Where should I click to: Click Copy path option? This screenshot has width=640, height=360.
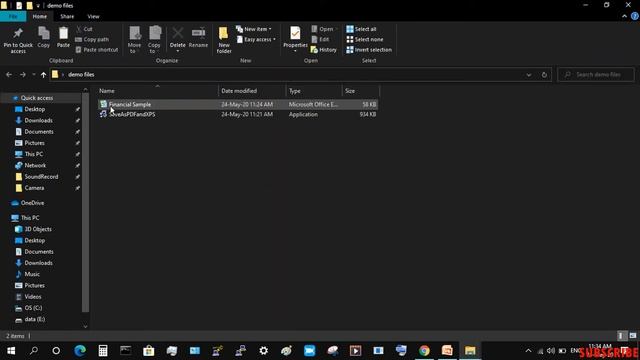click(92, 40)
